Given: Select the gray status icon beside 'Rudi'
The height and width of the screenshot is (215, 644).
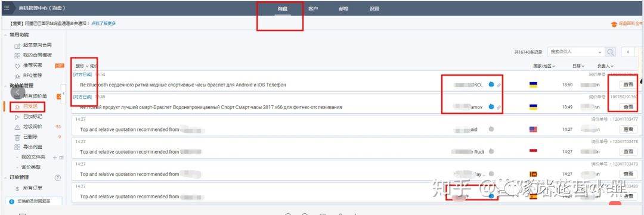Looking at the screenshot, I should tap(491, 151).
